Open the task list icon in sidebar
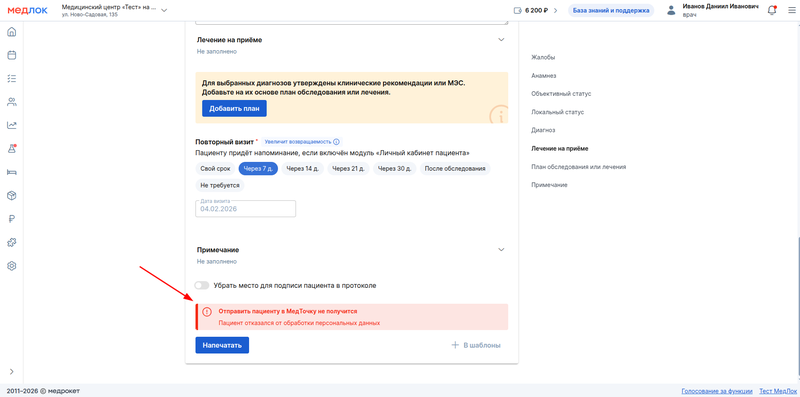This screenshot has width=800, height=397. click(x=12, y=79)
